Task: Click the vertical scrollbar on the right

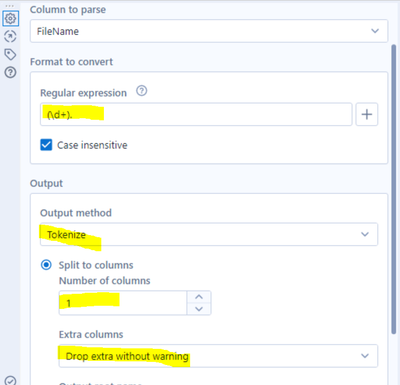Action: [394, 189]
